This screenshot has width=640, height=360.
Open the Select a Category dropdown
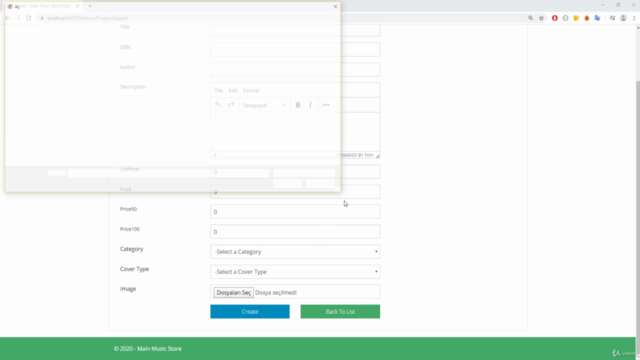click(x=295, y=252)
